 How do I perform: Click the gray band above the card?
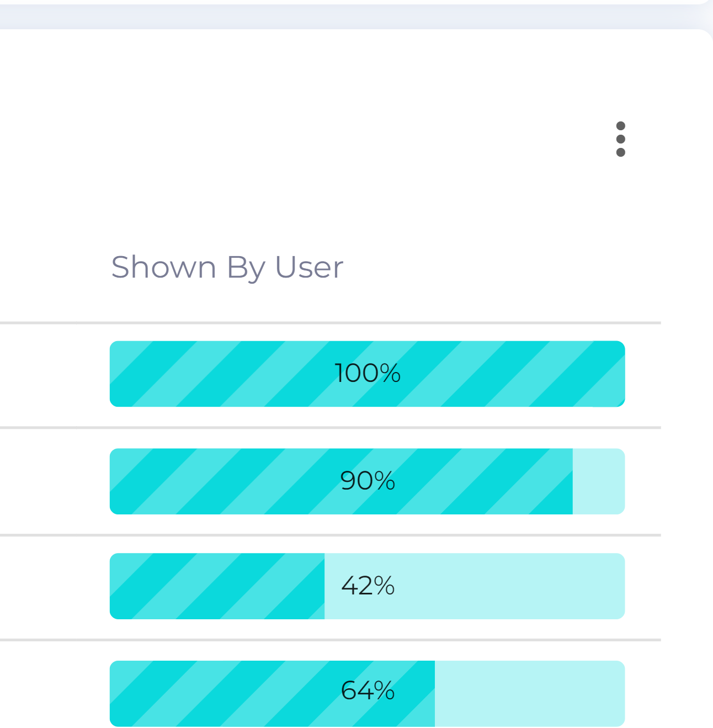[x=353, y=18]
